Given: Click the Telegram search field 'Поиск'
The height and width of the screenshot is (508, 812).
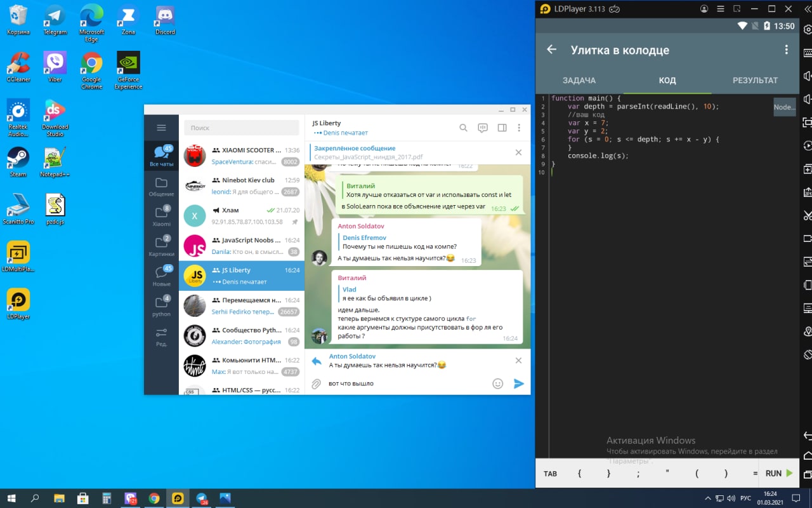Looking at the screenshot, I should pos(242,128).
